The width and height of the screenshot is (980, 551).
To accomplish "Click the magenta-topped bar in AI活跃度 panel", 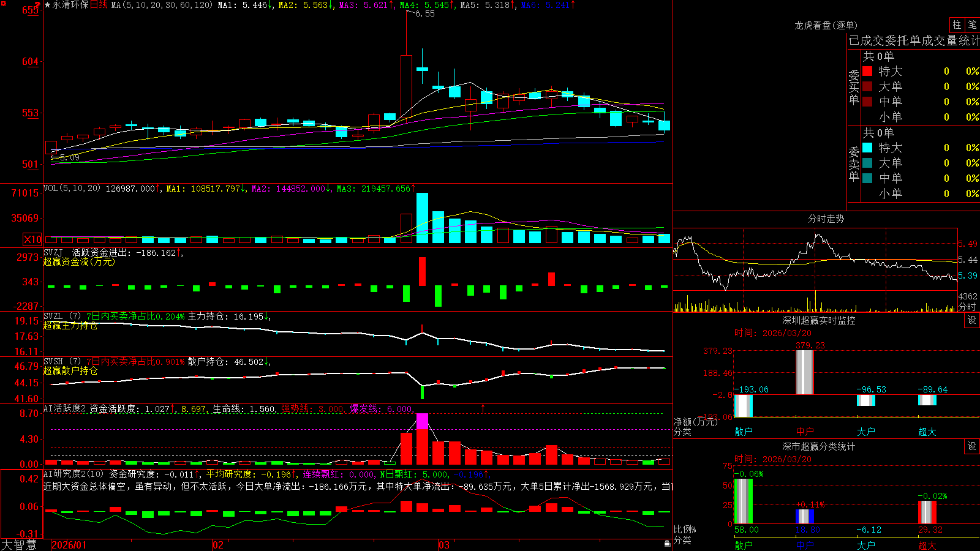I will (422, 439).
